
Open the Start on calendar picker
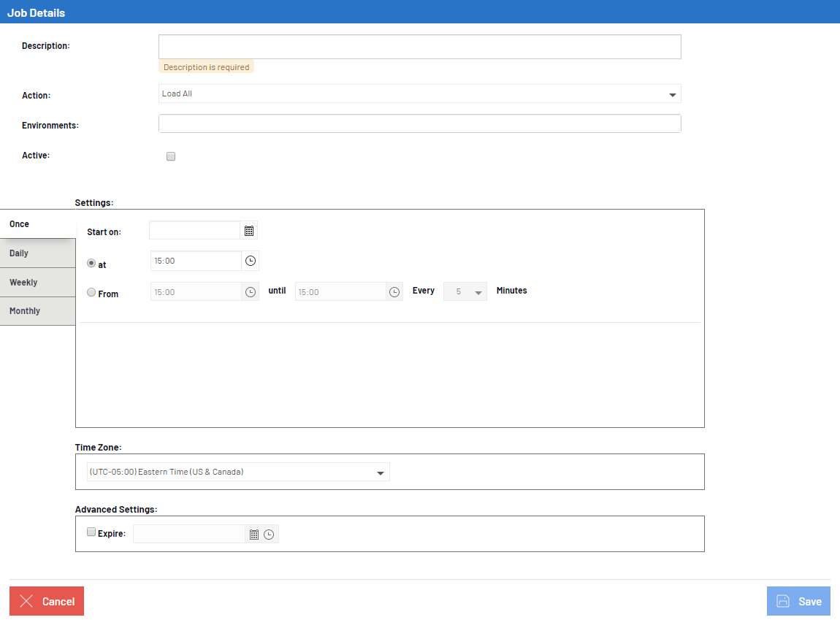click(x=249, y=231)
